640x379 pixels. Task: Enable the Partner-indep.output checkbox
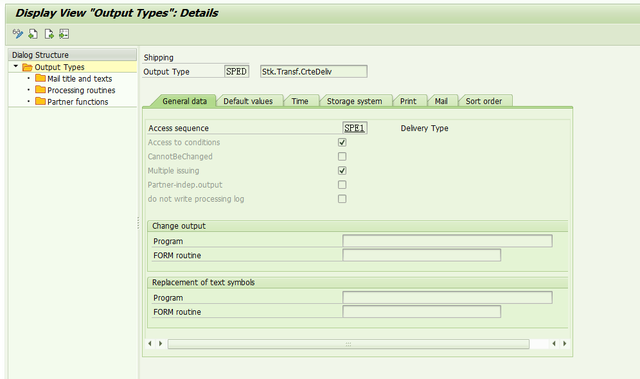(342, 185)
